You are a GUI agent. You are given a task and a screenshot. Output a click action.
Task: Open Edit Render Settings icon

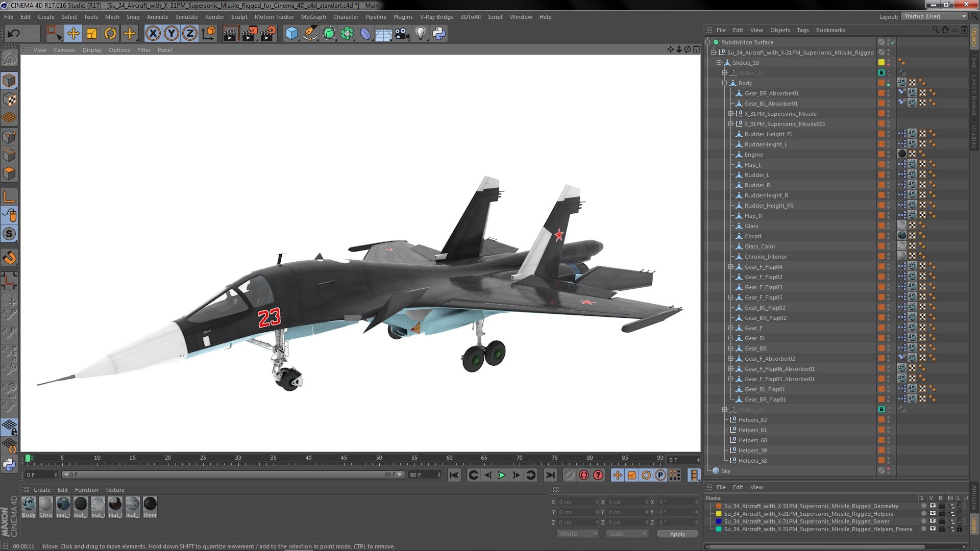268,34
